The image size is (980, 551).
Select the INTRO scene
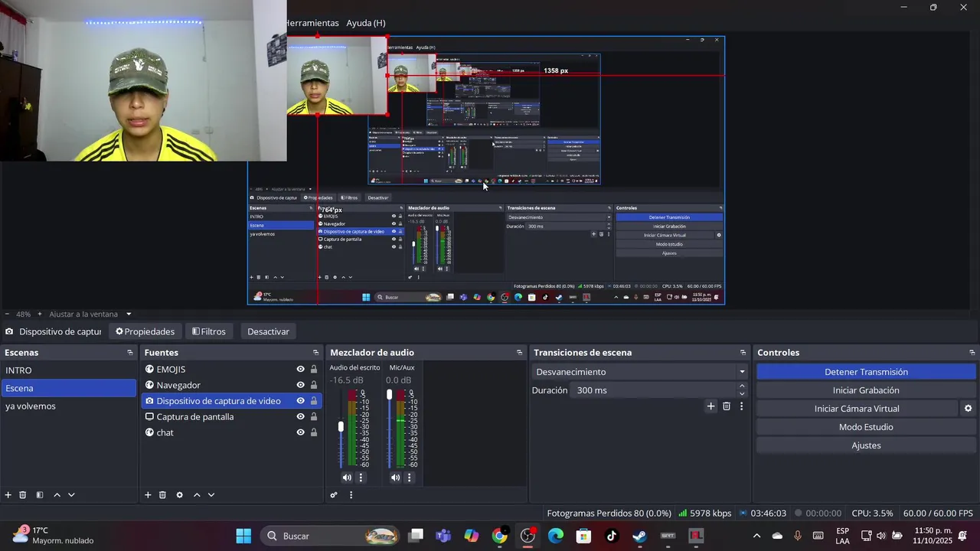point(68,370)
